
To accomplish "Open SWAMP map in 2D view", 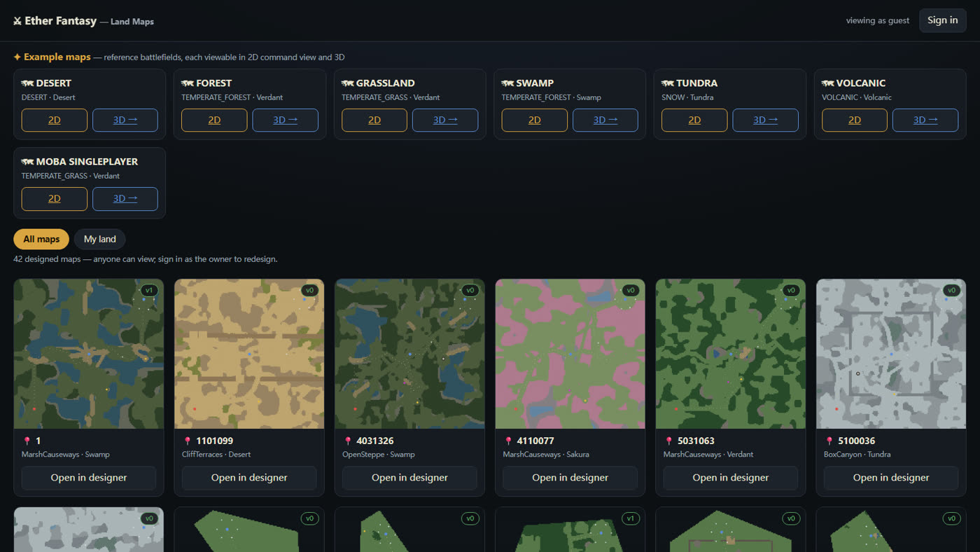I will 535,120.
